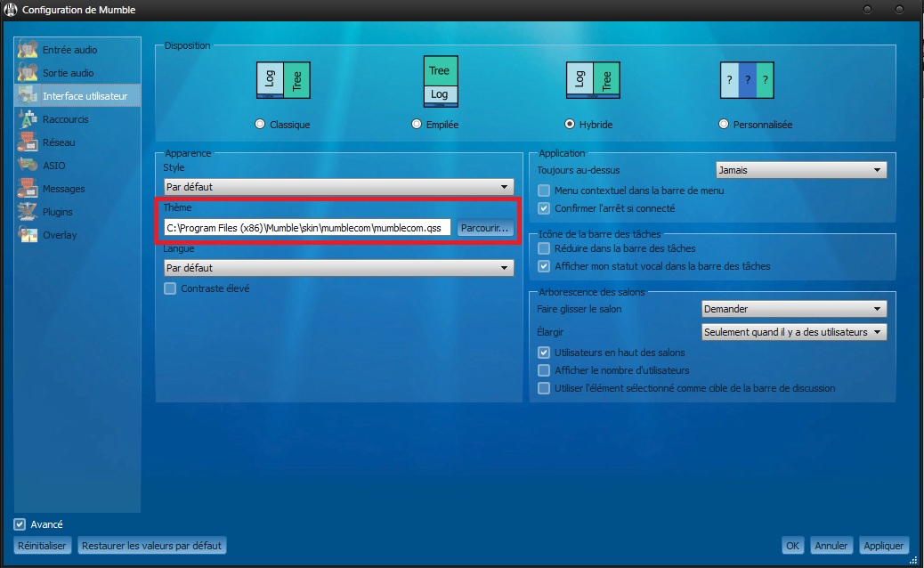Viewport: 924px width, 568px height.
Task: Click the Hybride layout preview image
Action: 593,80
